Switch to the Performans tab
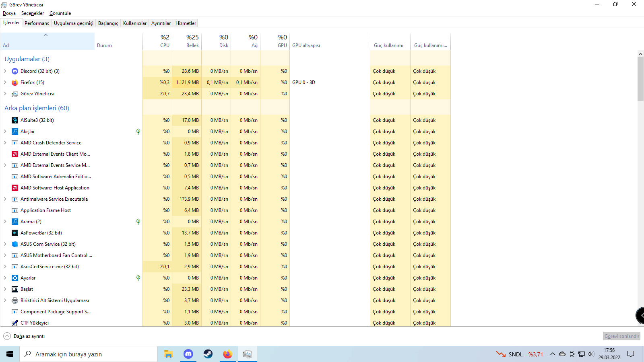This screenshot has height=362, width=644. tap(37, 23)
